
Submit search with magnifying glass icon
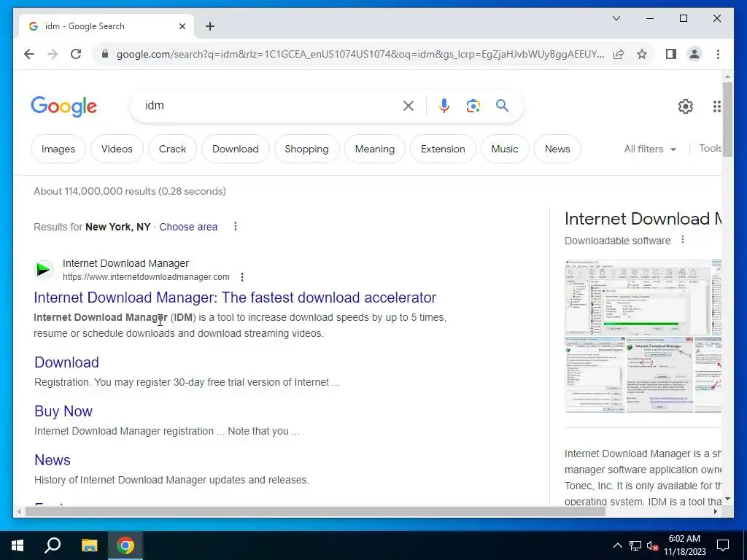(x=502, y=106)
